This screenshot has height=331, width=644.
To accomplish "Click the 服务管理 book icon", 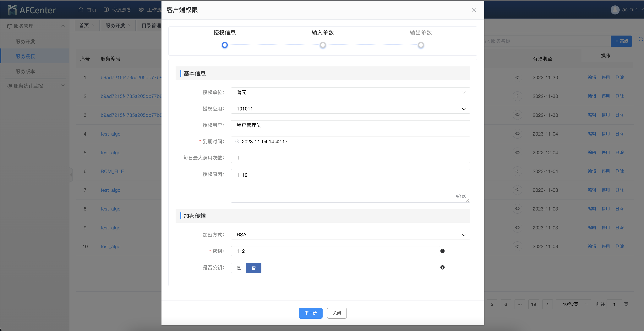I will coord(9,26).
